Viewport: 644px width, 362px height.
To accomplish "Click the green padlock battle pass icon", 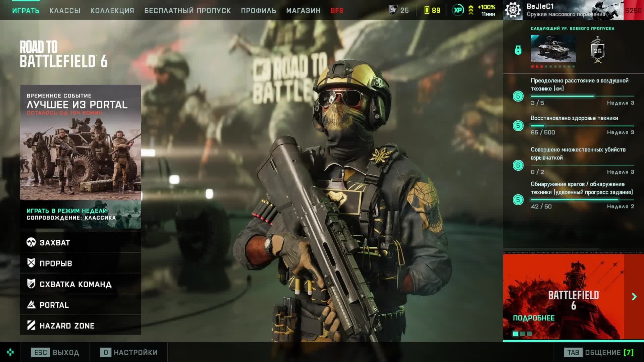I will pyautogui.click(x=518, y=50).
